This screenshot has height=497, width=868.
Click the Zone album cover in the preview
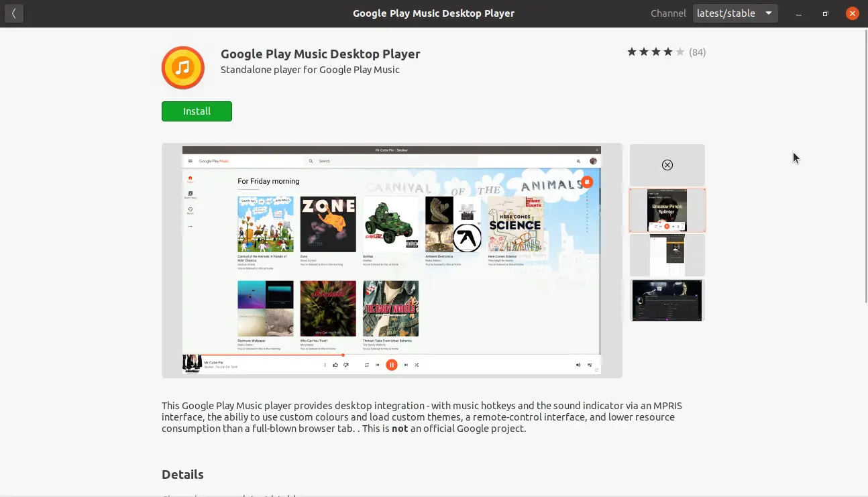click(328, 224)
